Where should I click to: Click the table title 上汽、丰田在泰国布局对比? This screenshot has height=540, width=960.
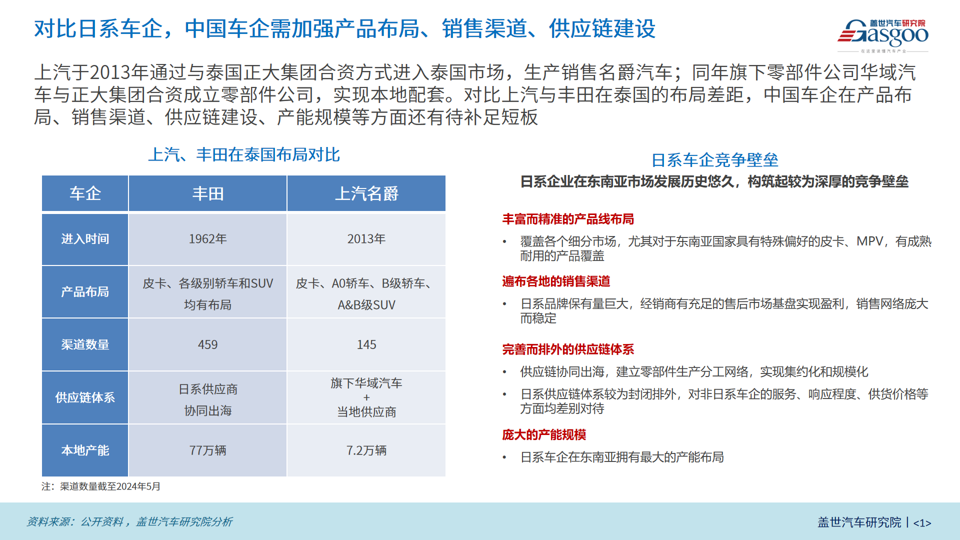[x=244, y=154]
